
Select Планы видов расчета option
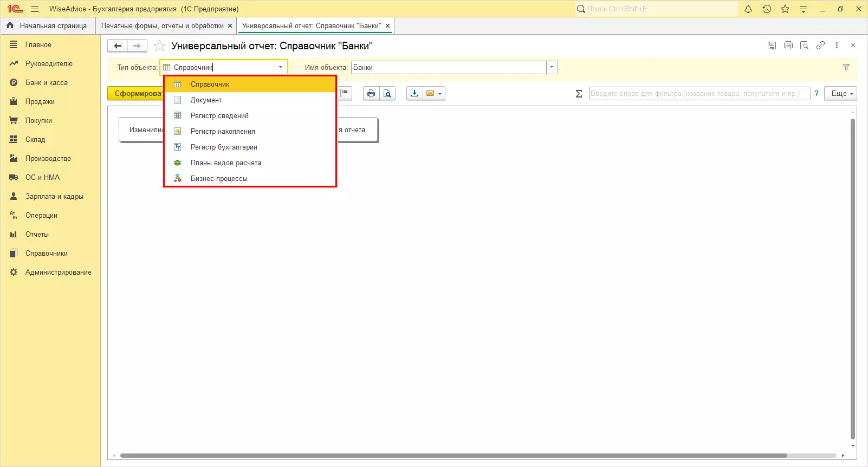click(x=250, y=163)
